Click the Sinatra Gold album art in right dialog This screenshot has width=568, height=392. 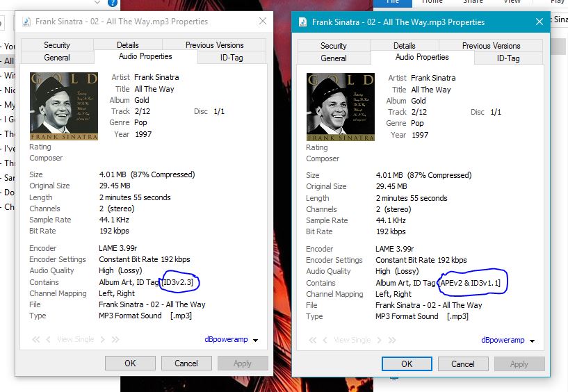[x=341, y=106]
